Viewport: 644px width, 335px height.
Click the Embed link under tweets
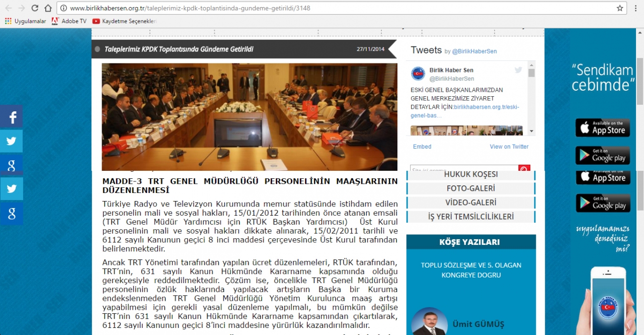coord(422,147)
